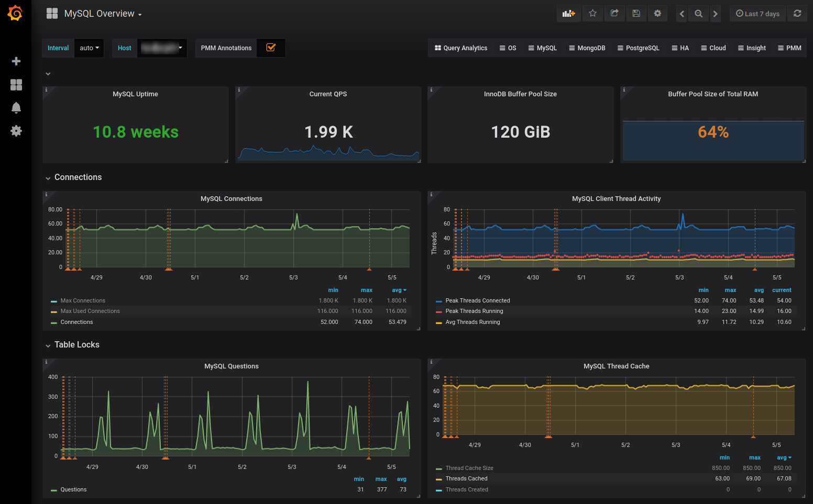Star this dashboard as favorite
Viewport: 813px width, 504px height.
(x=592, y=14)
